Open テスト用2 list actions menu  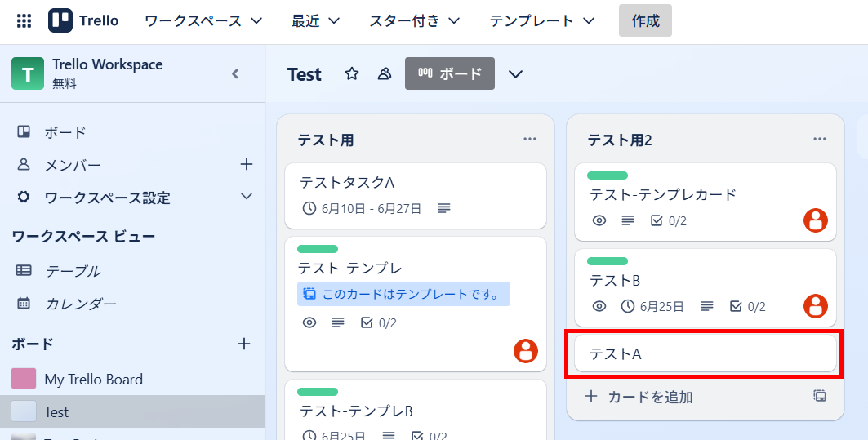point(820,139)
